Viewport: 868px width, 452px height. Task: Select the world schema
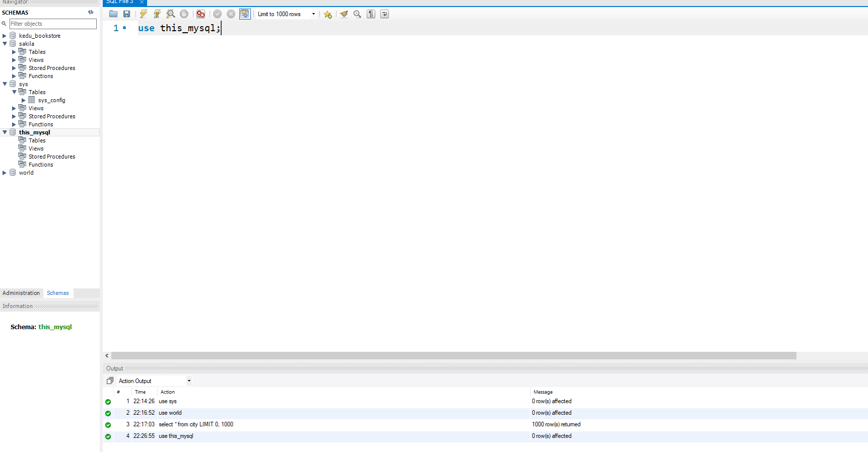pyautogui.click(x=26, y=173)
